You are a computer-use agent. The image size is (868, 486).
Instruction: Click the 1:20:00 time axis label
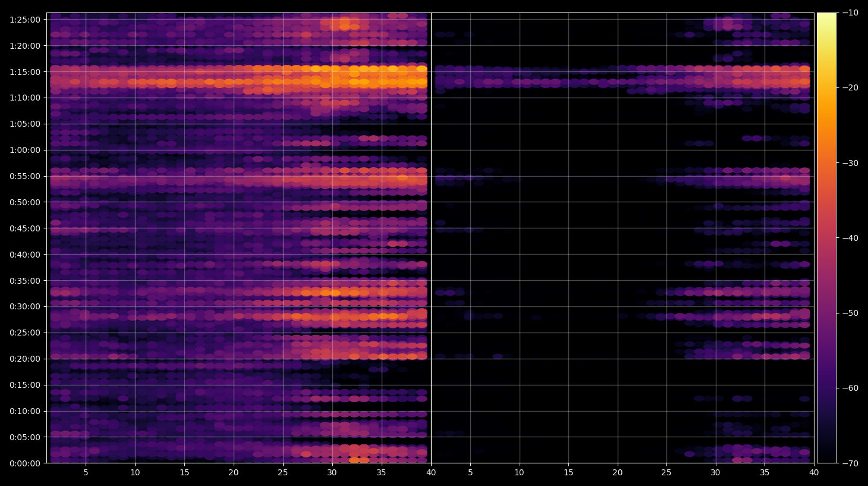click(x=25, y=46)
